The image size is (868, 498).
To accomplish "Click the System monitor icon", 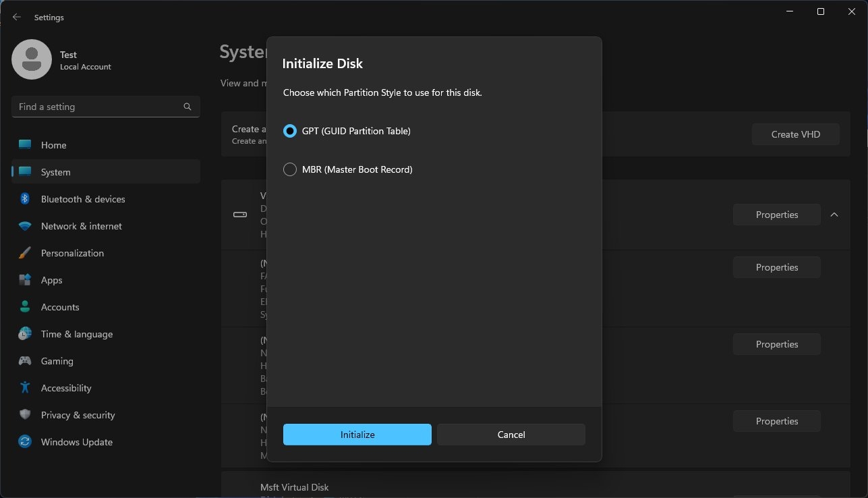I will [25, 172].
